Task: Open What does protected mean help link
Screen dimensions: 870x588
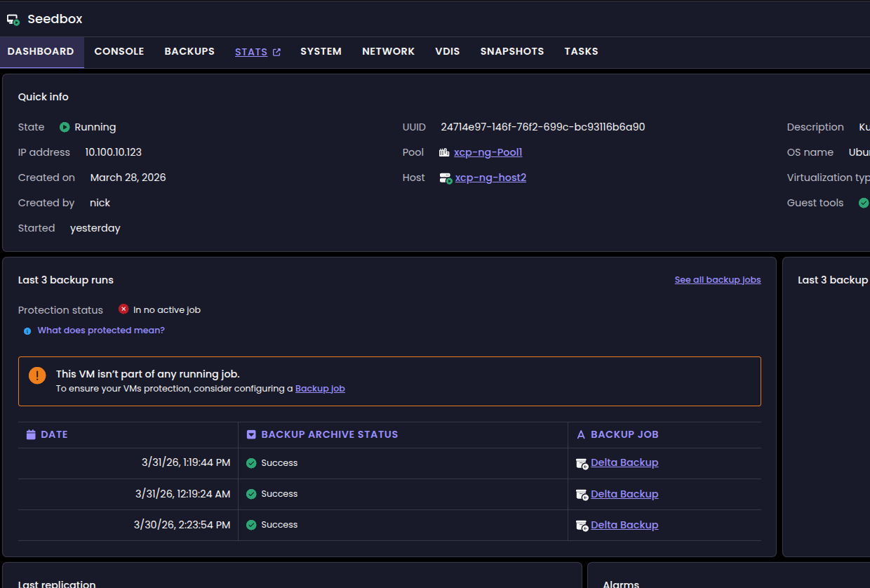Action: click(x=101, y=330)
